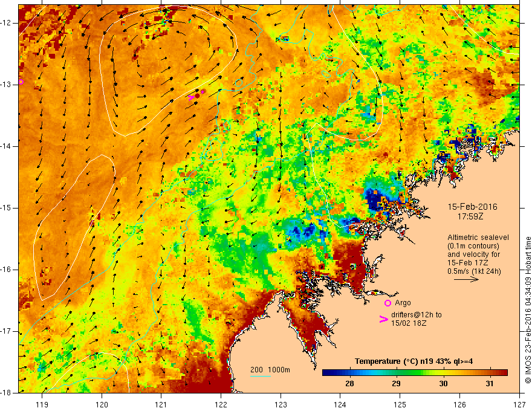Image resolution: width=532 pixels, height=411 pixels.
Task: Click the 119 longitude axis label
Action: click(42, 404)
